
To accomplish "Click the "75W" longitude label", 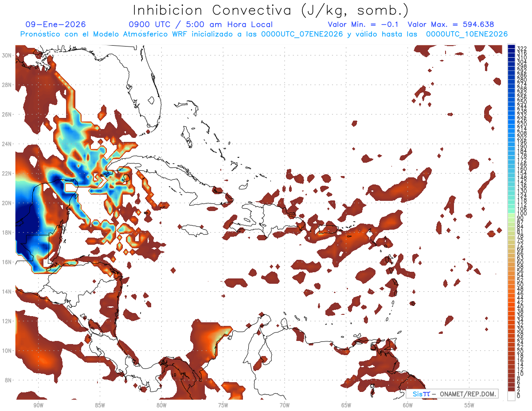I will point(223,406).
